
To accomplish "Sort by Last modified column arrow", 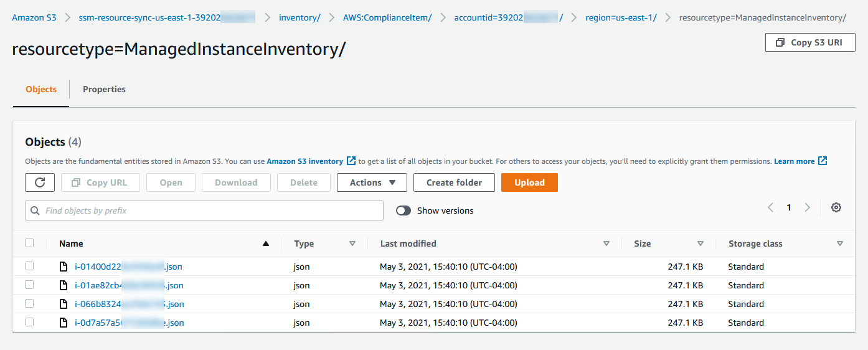I will [x=606, y=244].
